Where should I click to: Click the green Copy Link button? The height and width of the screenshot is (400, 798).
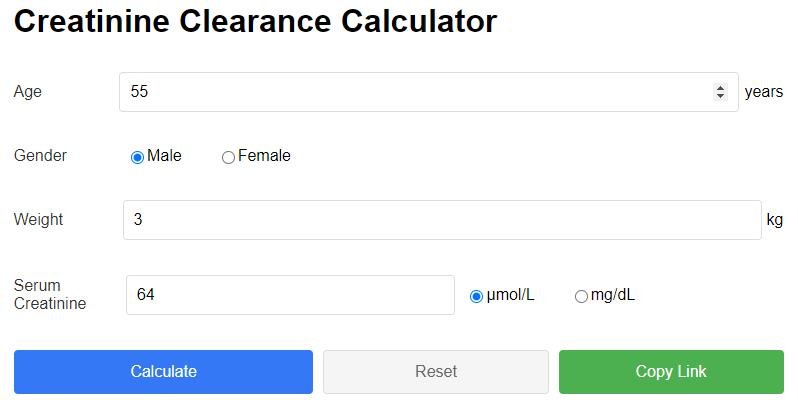click(671, 372)
